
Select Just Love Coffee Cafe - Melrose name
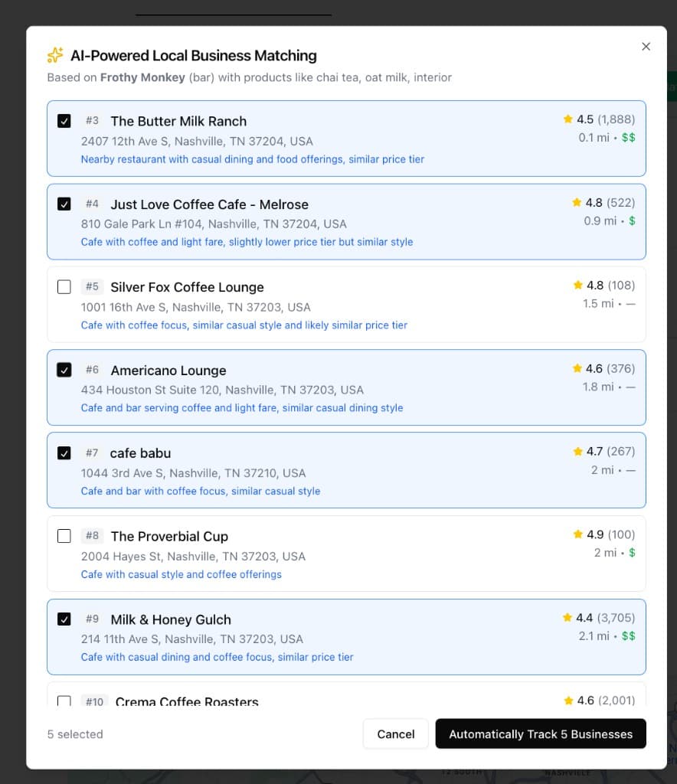pyautogui.click(x=210, y=204)
